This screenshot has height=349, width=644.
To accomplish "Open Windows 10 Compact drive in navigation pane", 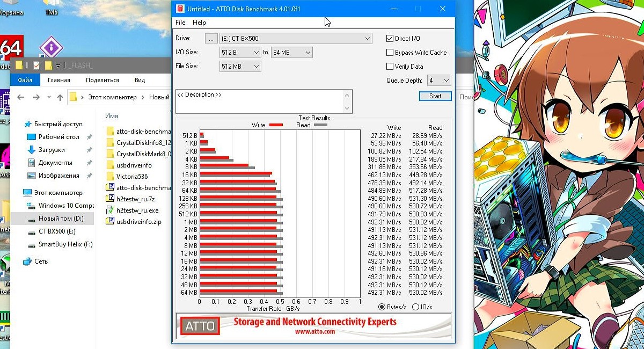I will (x=66, y=206).
